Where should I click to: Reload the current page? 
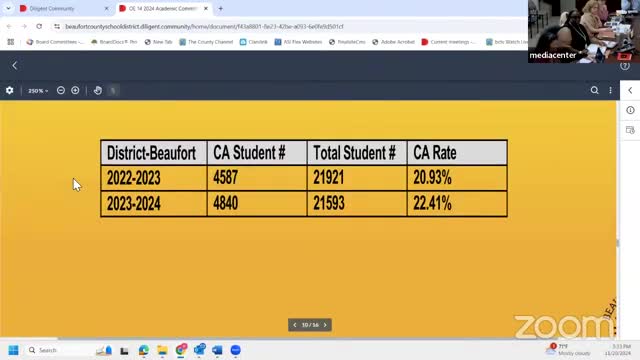[x=39, y=26]
